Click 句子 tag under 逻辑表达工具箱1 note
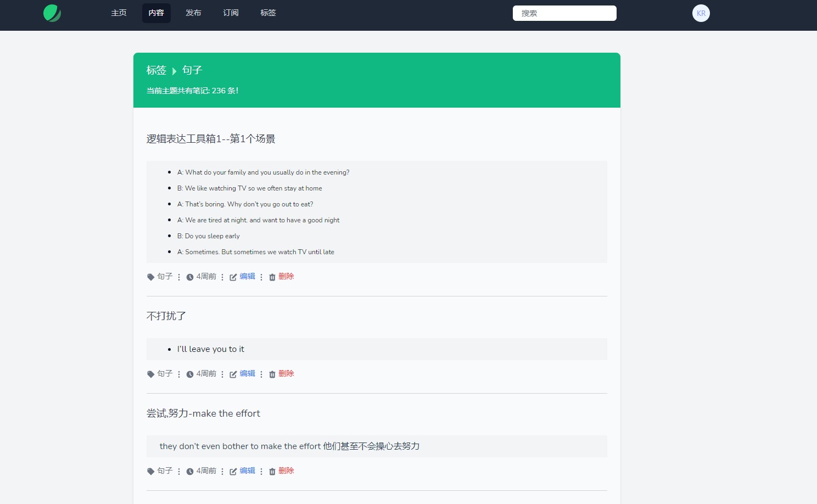 pos(165,277)
